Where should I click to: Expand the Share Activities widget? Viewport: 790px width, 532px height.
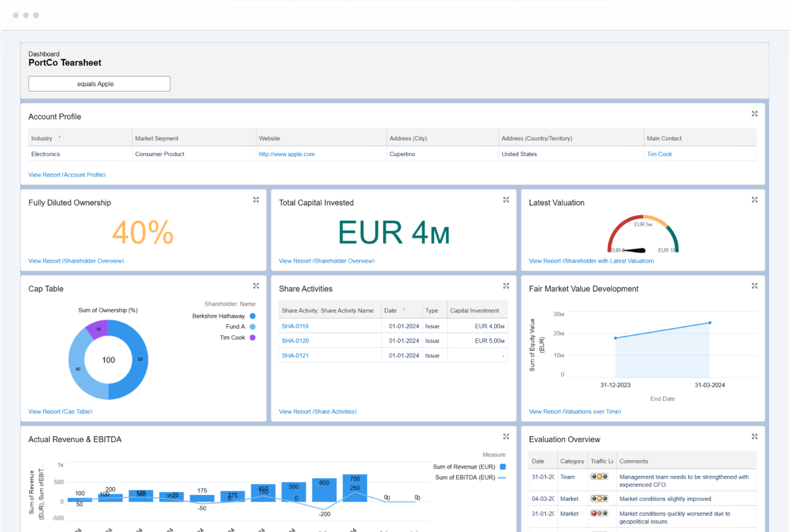coord(506,286)
